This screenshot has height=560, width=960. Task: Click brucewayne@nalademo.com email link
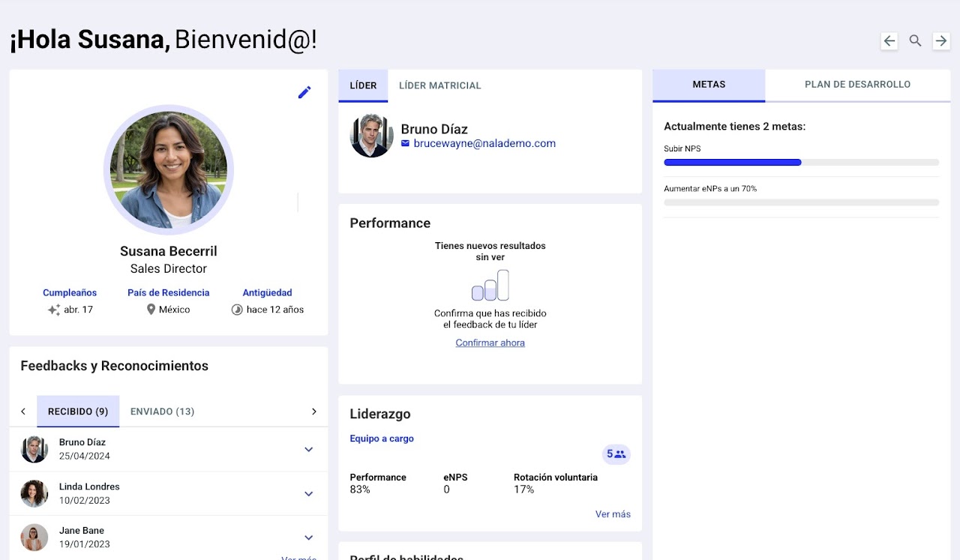tap(484, 143)
